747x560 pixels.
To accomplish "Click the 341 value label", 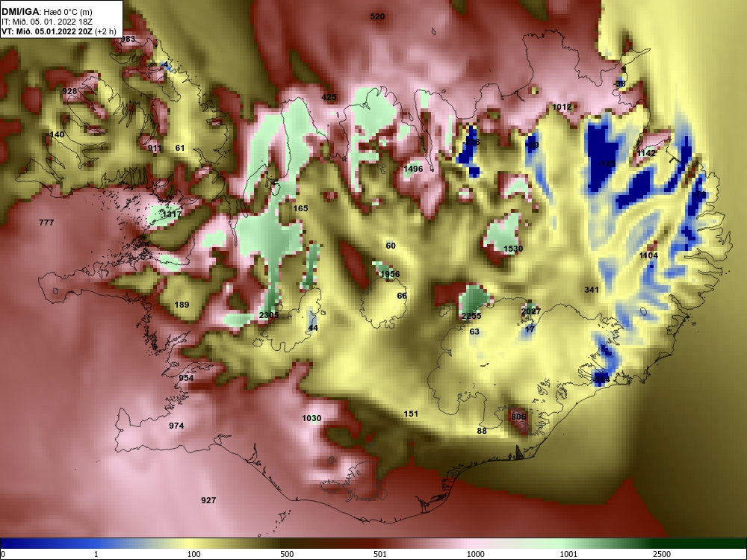I will [591, 290].
